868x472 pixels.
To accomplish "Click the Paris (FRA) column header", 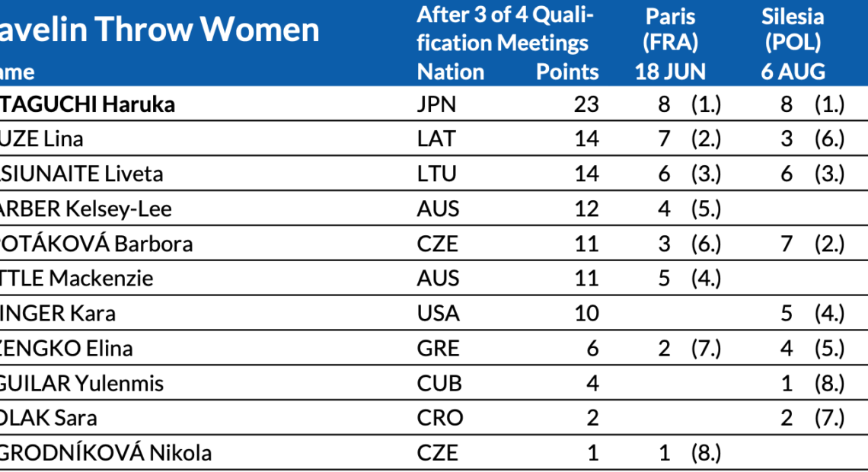I will pyautogui.click(x=670, y=30).
